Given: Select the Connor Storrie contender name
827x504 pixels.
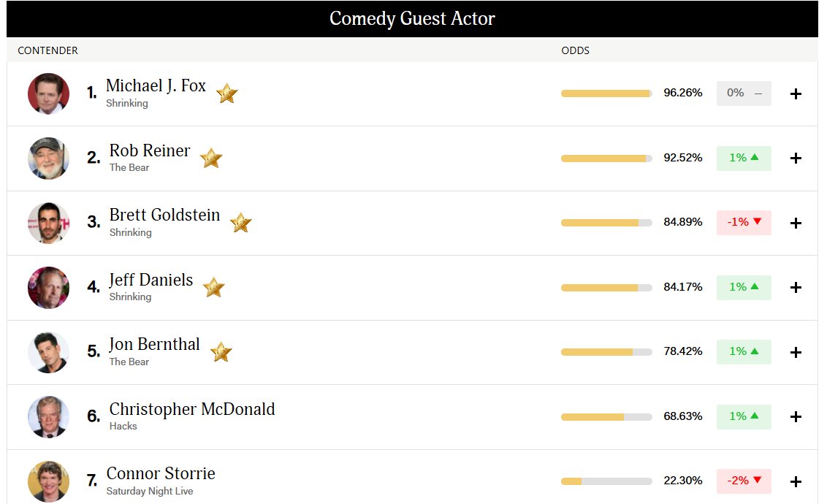Looking at the screenshot, I should 161,473.
